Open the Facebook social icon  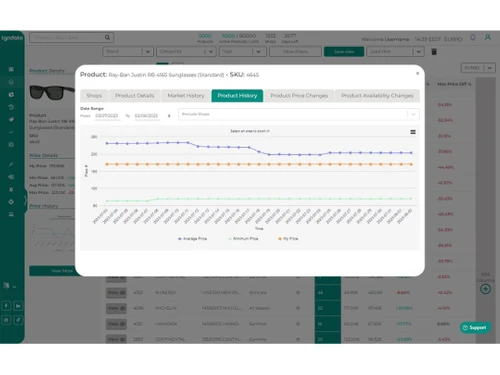(6, 306)
